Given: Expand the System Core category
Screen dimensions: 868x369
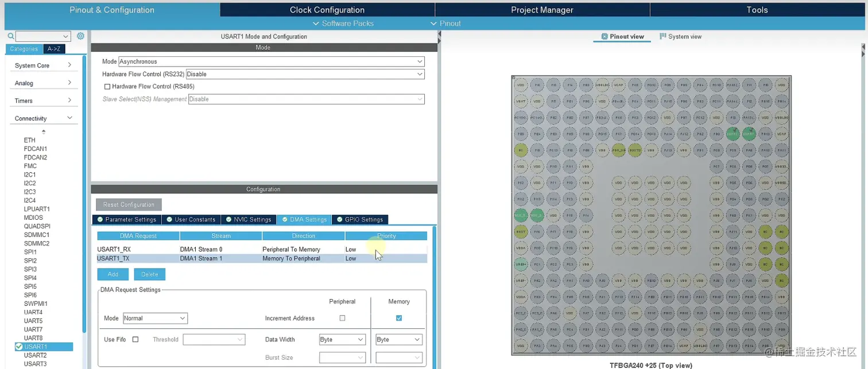Looking at the screenshot, I should [44, 65].
